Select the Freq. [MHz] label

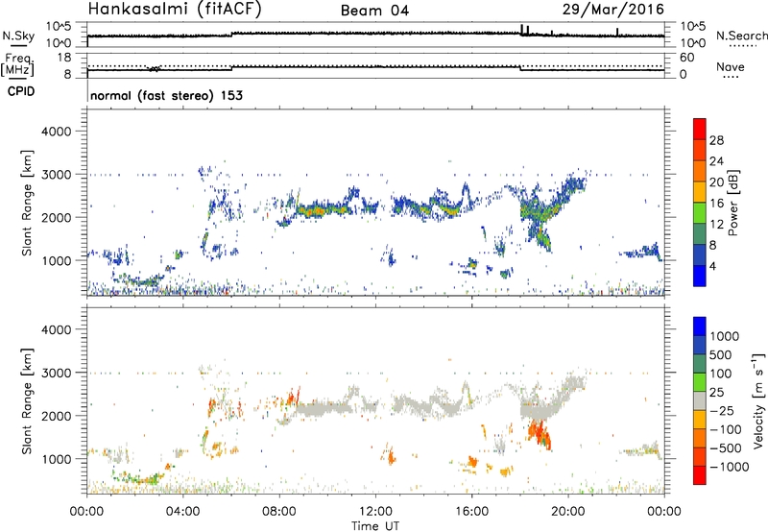coord(18,64)
